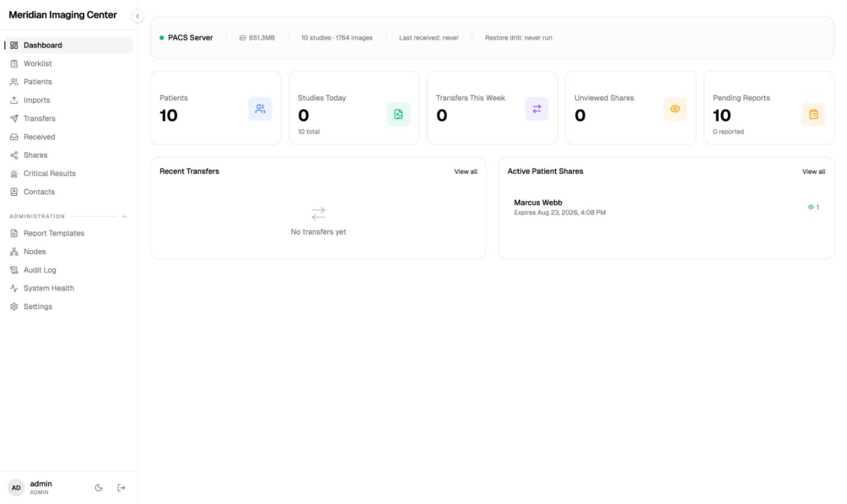Screen dimensions: 847x504
Task: Click the admin username text
Action: pos(41,483)
